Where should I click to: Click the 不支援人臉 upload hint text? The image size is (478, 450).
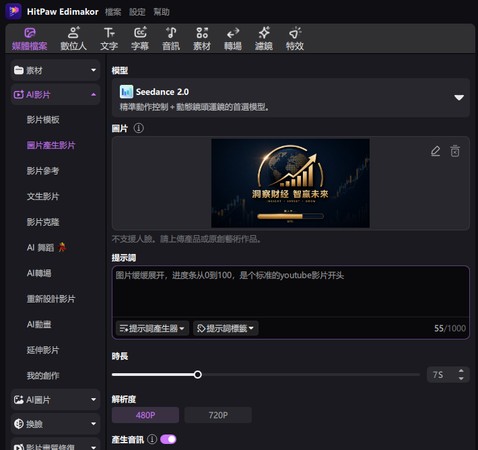pyautogui.click(x=186, y=239)
